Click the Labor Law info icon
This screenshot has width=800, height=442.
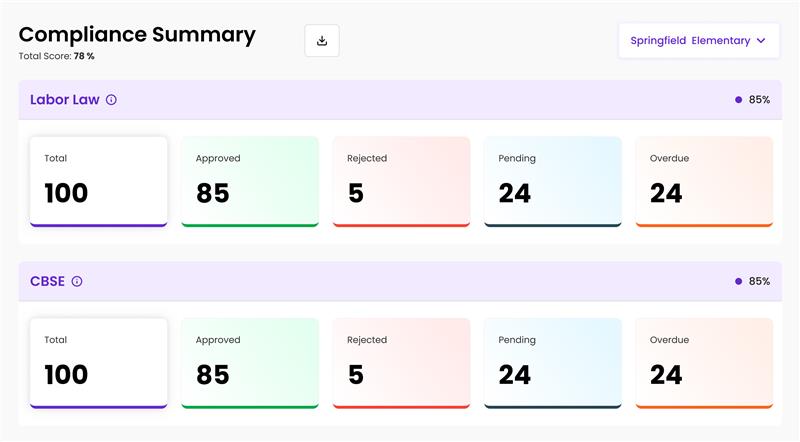[111, 100]
